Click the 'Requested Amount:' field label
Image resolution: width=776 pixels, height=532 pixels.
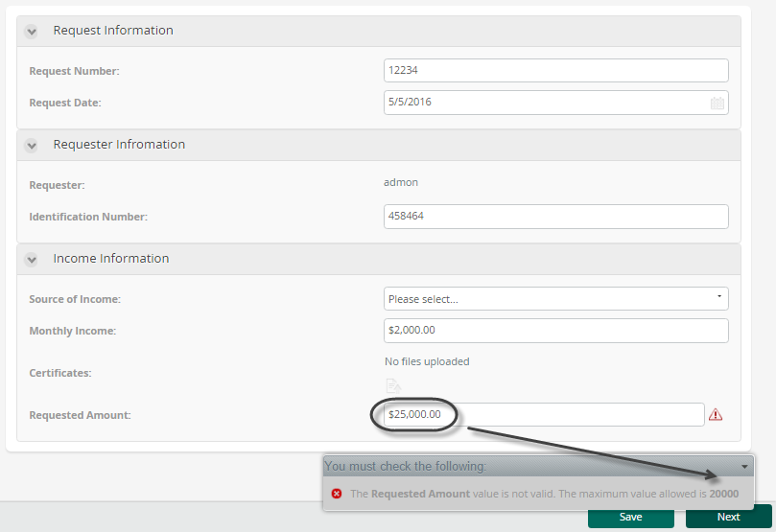[x=81, y=415]
